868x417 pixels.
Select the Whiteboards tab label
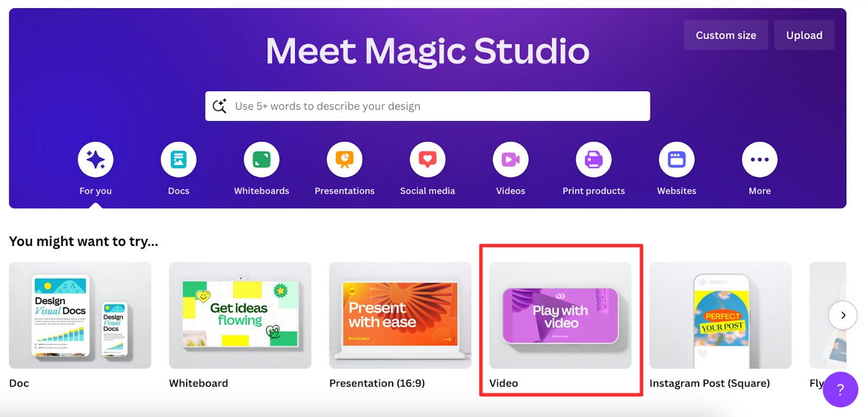click(x=261, y=191)
